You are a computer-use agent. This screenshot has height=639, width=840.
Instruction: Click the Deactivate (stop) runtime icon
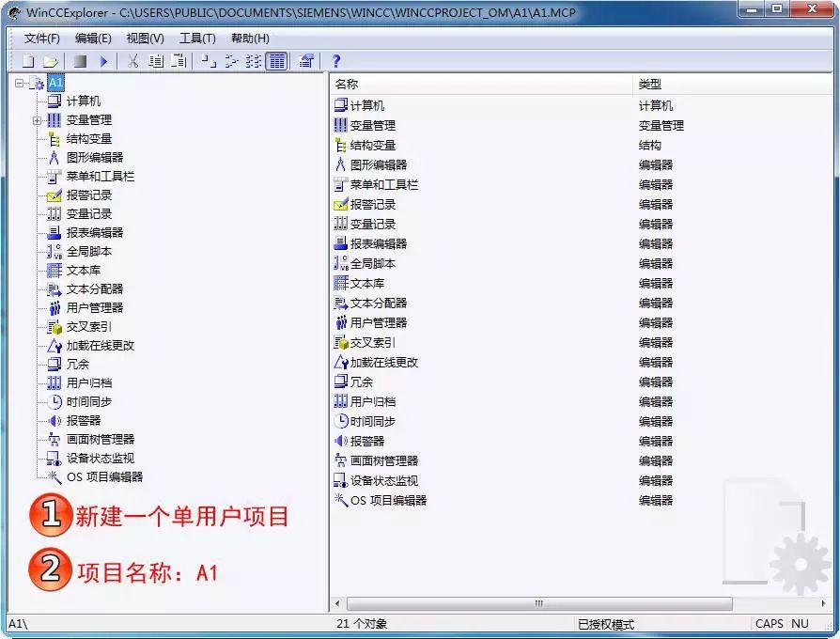(x=81, y=61)
